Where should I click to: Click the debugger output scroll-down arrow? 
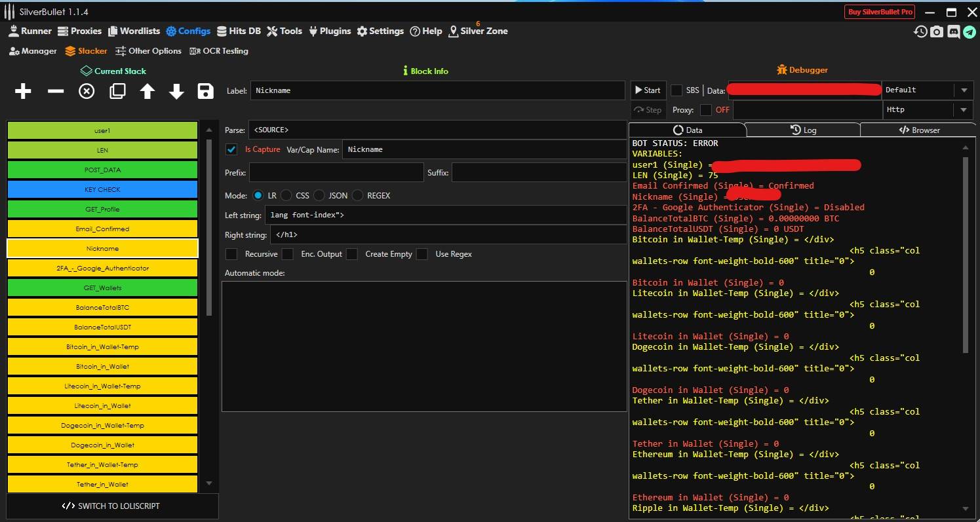(x=966, y=509)
